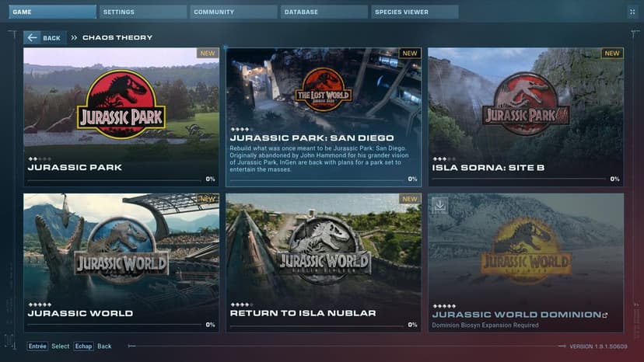The image size is (644, 362).
Task: Click the NEW badge on San Diego card
Action: pyautogui.click(x=410, y=54)
